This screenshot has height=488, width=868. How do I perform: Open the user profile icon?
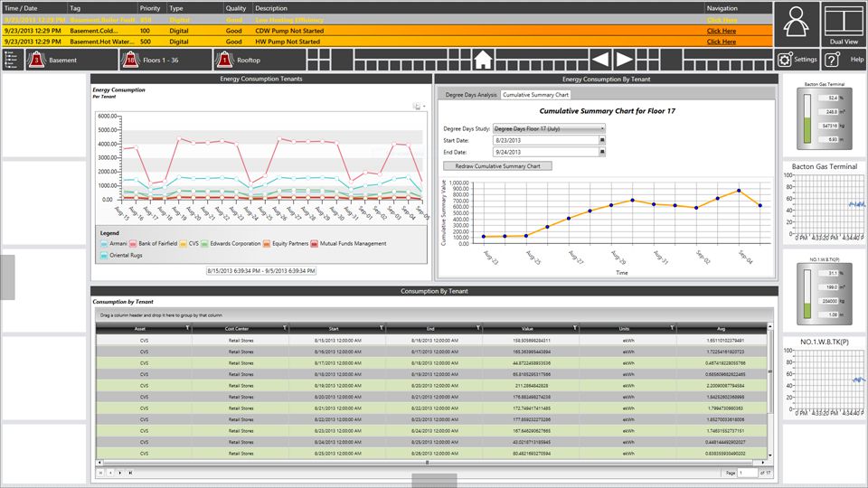coord(796,23)
